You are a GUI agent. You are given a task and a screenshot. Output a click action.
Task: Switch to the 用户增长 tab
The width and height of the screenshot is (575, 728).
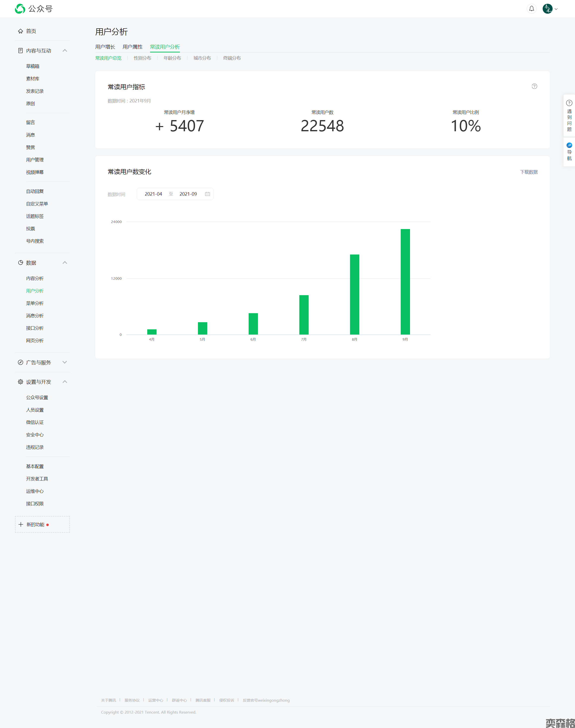point(105,47)
